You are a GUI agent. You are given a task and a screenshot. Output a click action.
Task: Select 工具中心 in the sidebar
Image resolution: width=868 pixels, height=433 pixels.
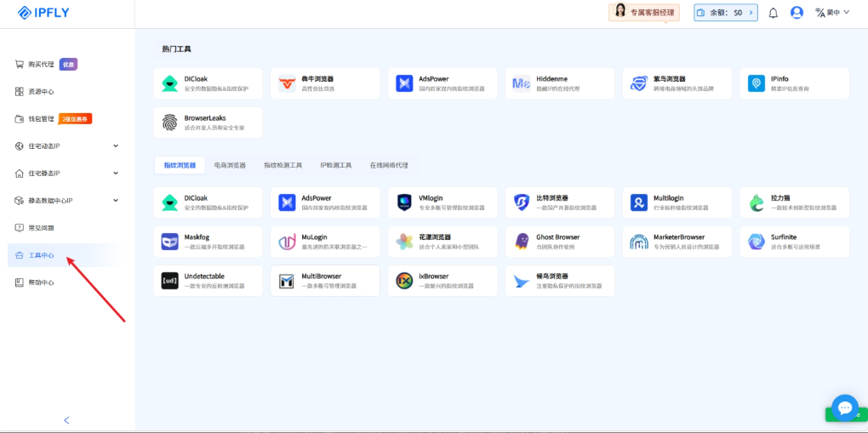click(63, 255)
